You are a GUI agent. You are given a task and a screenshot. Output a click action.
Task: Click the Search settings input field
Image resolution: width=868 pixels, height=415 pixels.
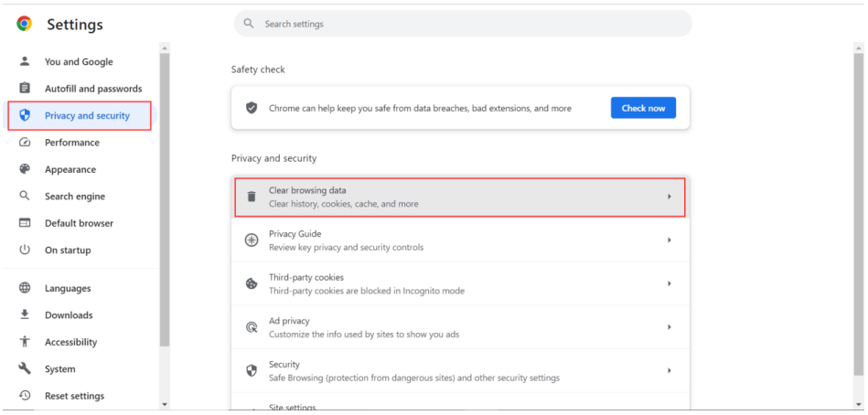point(466,24)
